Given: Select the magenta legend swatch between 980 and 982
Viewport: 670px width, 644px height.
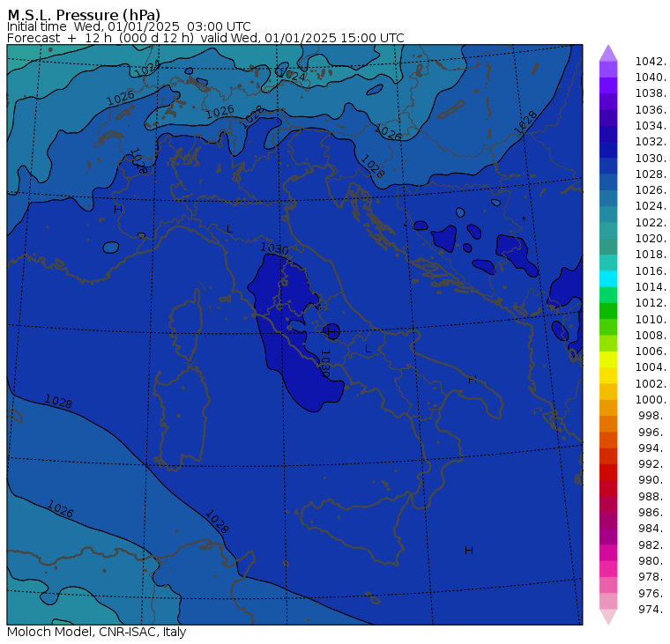Looking at the screenshot, I should [608, 552].
